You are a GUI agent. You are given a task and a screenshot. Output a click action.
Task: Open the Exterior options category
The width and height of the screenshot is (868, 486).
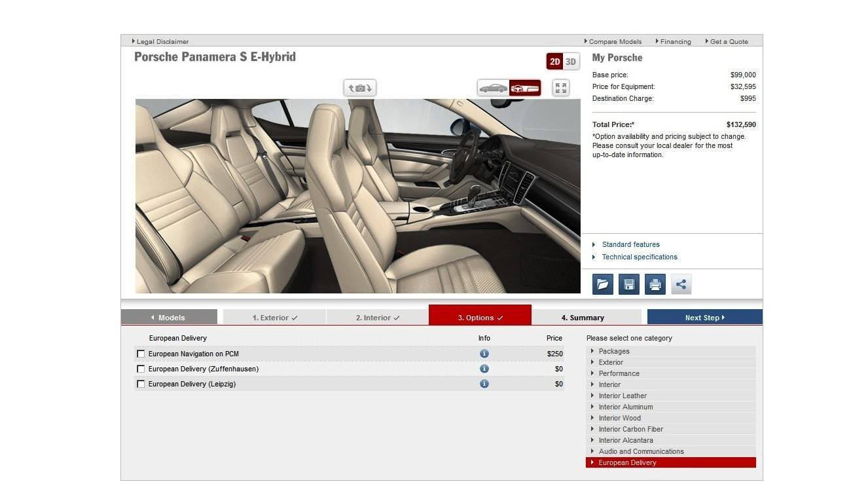click(x=671, y=362)
